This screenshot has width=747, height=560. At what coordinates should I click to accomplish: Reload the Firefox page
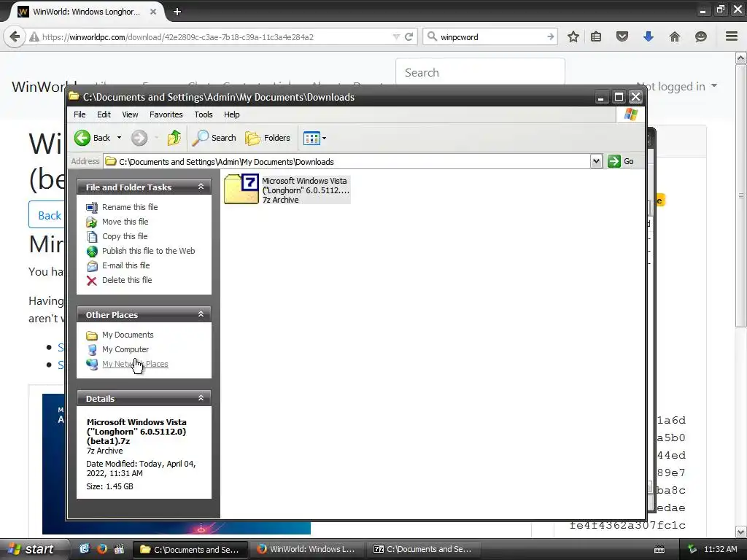[x=409, y=36]
